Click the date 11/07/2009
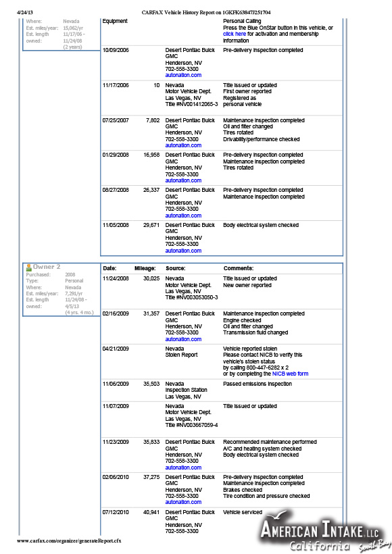The image size is (392, 554). [116, 406]
